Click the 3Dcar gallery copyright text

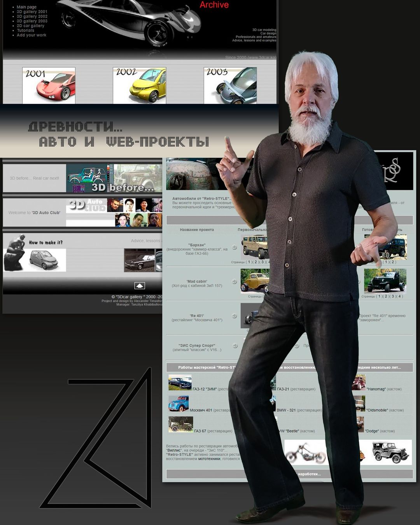[137, 297]
